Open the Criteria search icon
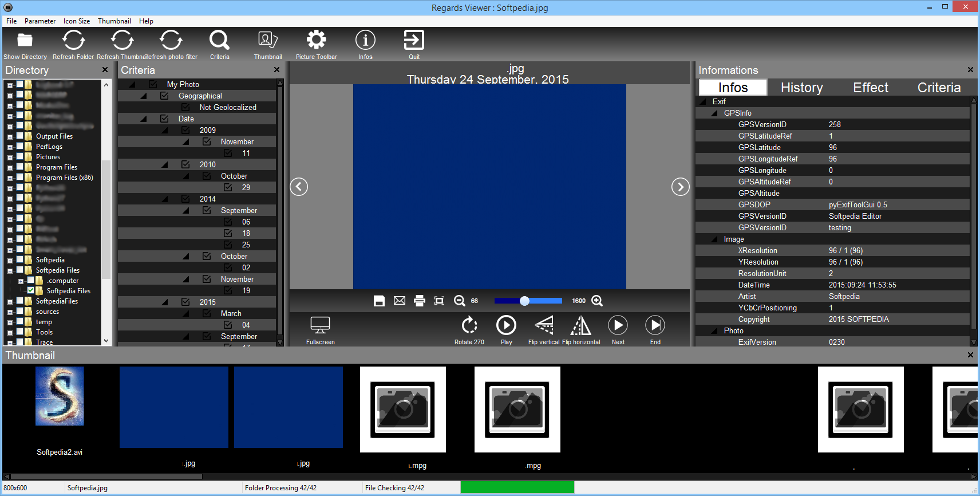 tap(219, 40)
